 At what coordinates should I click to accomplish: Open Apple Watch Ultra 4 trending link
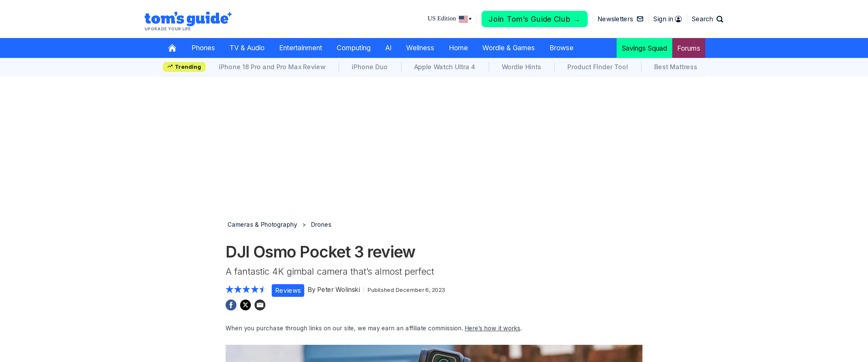point(444,67)
